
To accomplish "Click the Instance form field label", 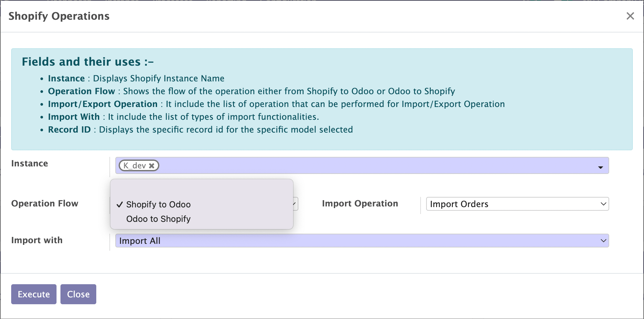I will (30, 163).
